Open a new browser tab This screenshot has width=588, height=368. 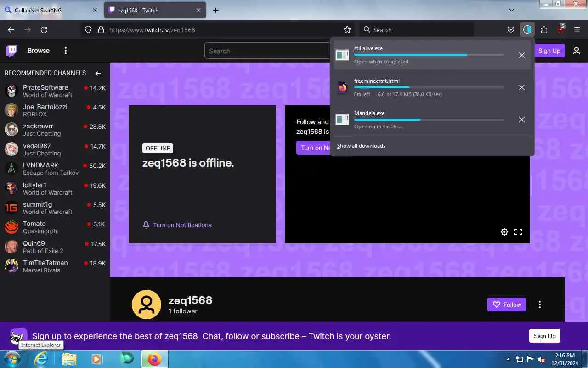tap(216, 10)
